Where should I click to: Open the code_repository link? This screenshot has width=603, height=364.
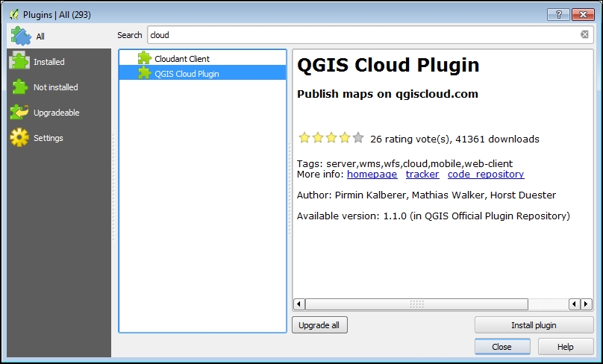click(486, 175)
